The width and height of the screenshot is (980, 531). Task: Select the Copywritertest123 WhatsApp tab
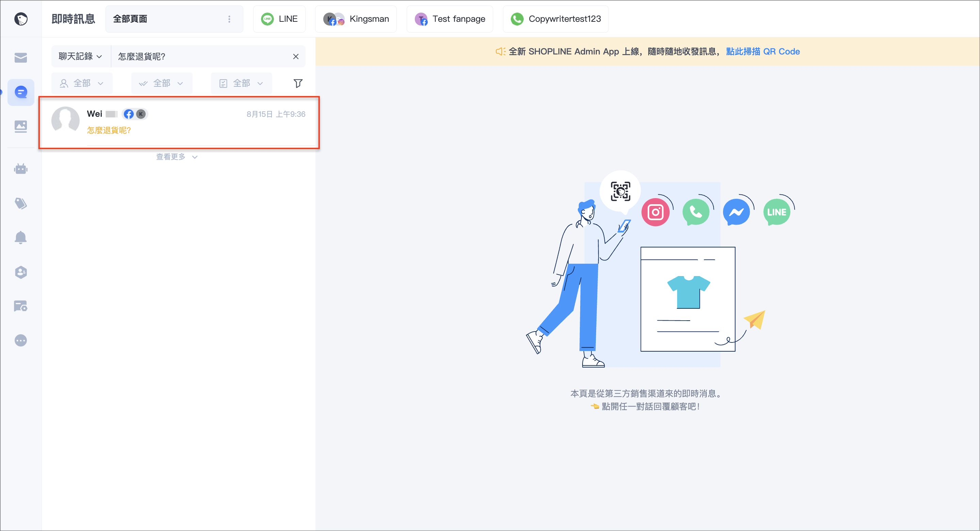click(x=555, y=19)
